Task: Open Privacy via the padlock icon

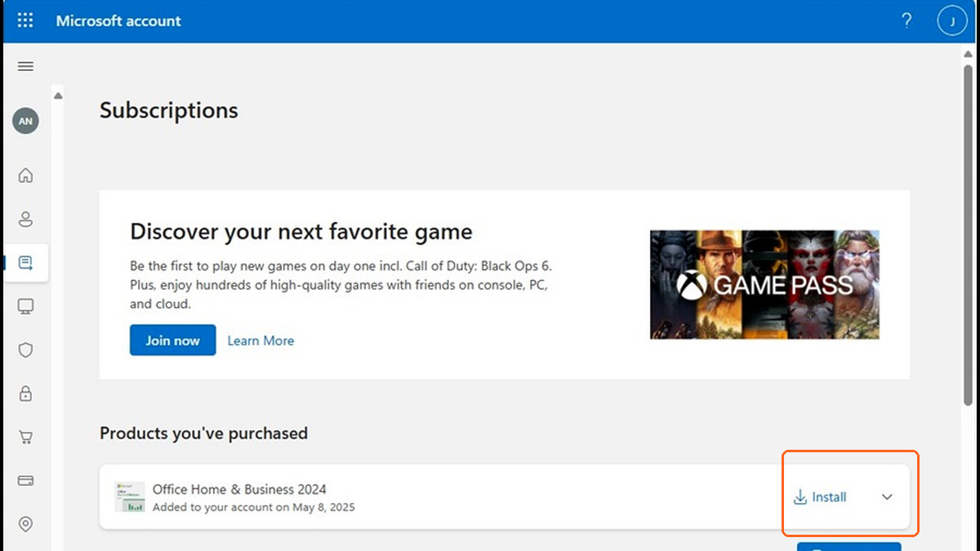Action: [x=25, y=393]
